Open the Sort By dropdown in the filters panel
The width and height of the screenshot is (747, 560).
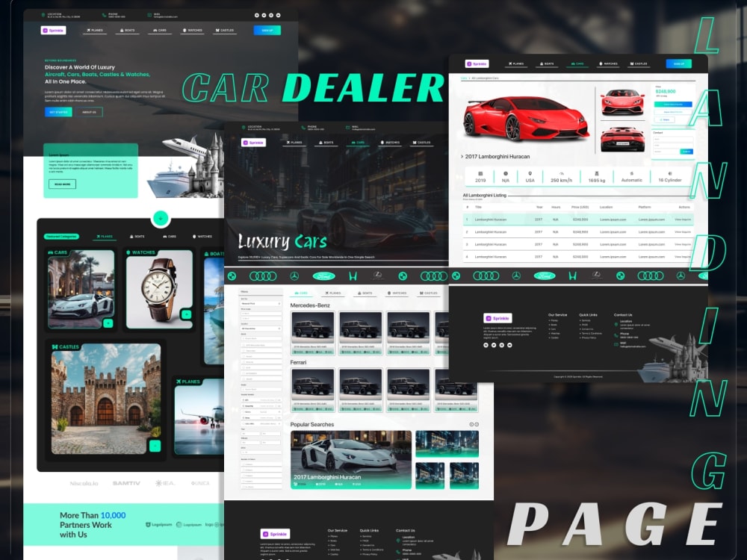pyautogui.click(x=261, y=303)
